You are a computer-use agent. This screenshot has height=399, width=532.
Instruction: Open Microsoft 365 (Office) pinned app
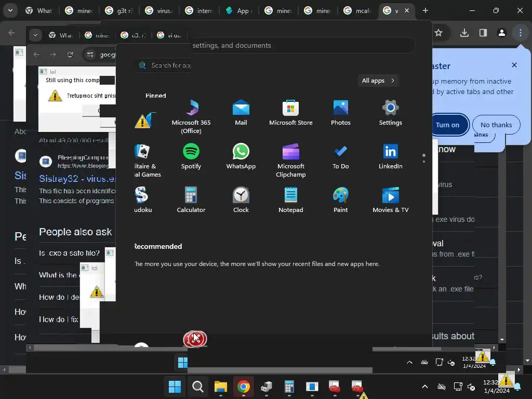[x=191, y=116]
